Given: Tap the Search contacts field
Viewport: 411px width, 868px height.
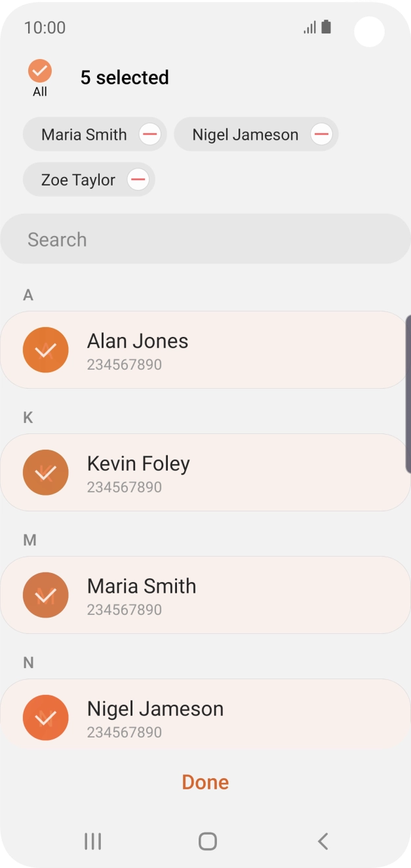Looking at the screenshot, I should pos(205,239).
